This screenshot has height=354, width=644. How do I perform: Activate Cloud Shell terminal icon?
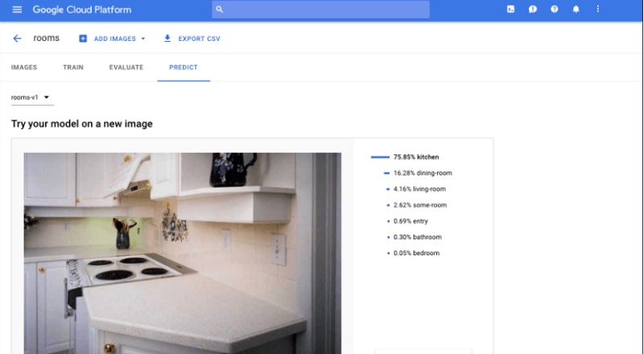(510, 10)
